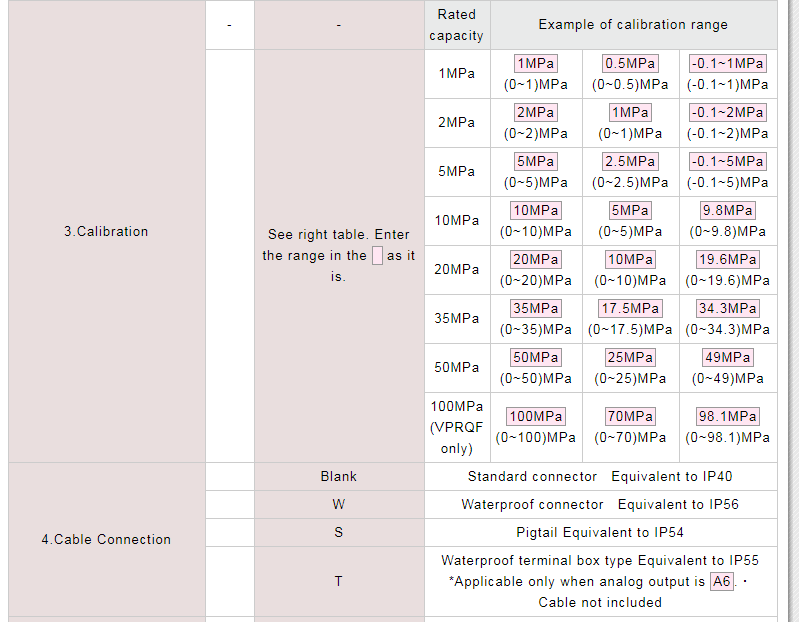Click the empty pink box in instructions
799x622 pixels.
(377, 255)
